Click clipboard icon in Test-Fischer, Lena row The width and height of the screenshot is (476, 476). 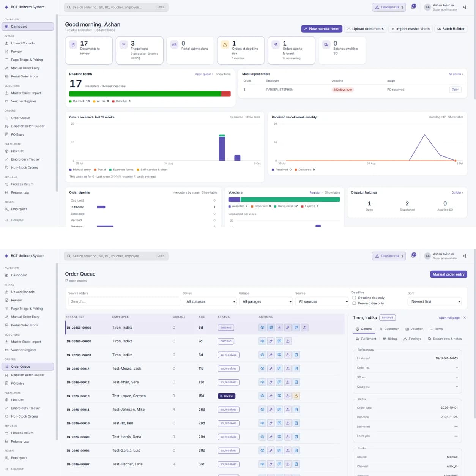click(x=296, y=464)
